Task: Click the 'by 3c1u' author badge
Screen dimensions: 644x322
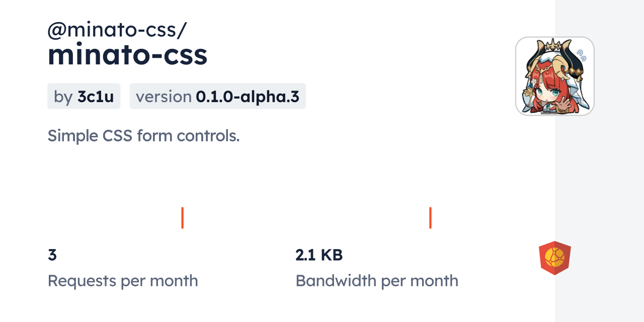Action: click(84, 96)
